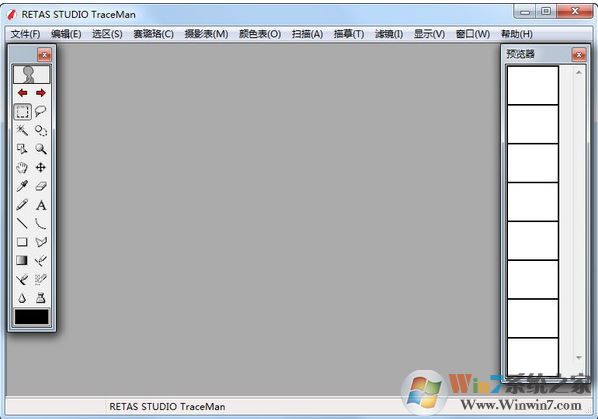Open the 编辑(E) menu
Screen dimensions: 598x419
66,34
